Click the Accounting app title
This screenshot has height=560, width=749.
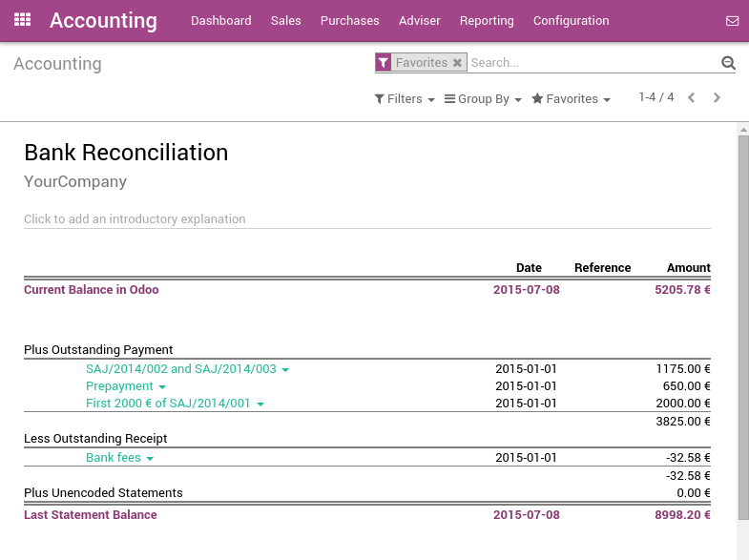coord(103,20)
